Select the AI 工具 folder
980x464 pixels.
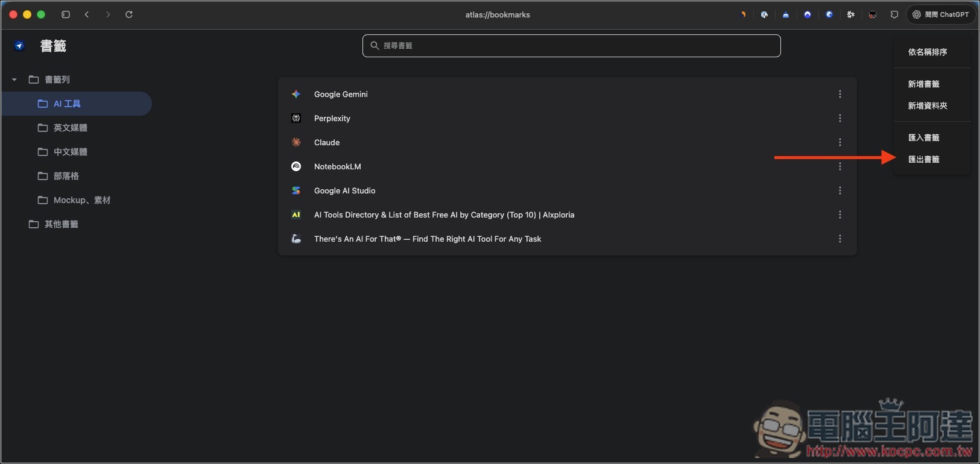76,104
